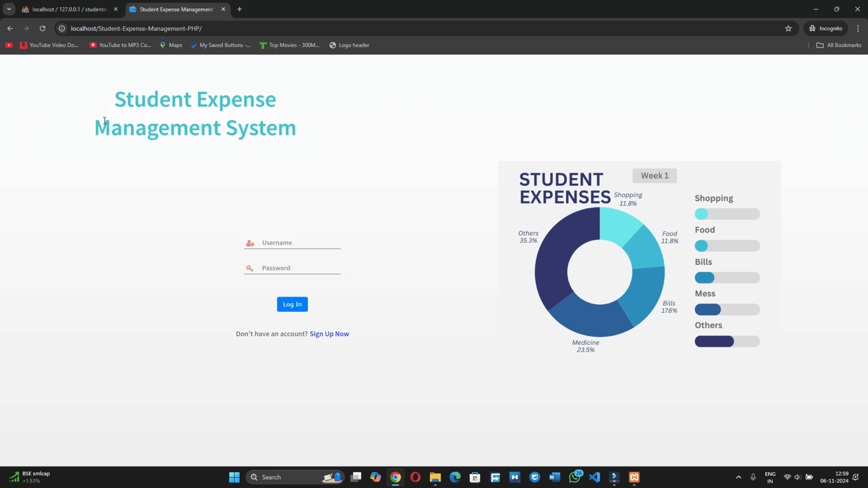The height and width of the screenshot is (488, 868).
Task: Follow the Sign Up Now link
Action: click(329, 334)
